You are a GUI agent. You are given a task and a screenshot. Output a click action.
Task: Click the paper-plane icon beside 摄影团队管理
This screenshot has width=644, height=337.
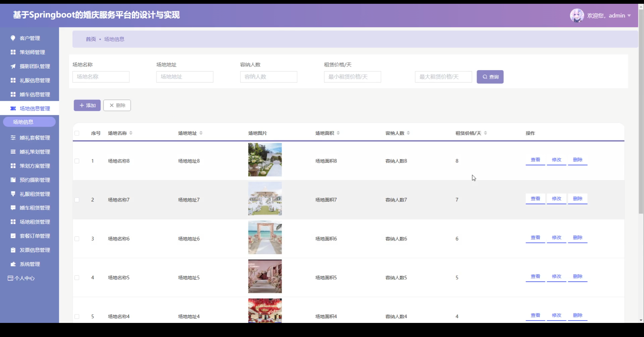point(13,66)
